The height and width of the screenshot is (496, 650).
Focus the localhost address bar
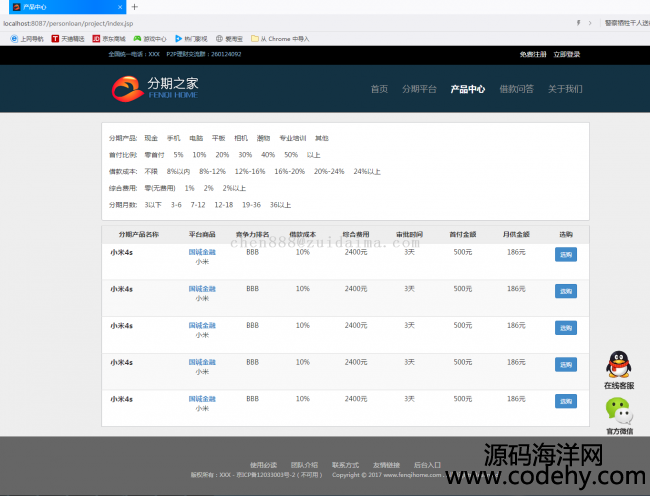[x=286, y=23]
